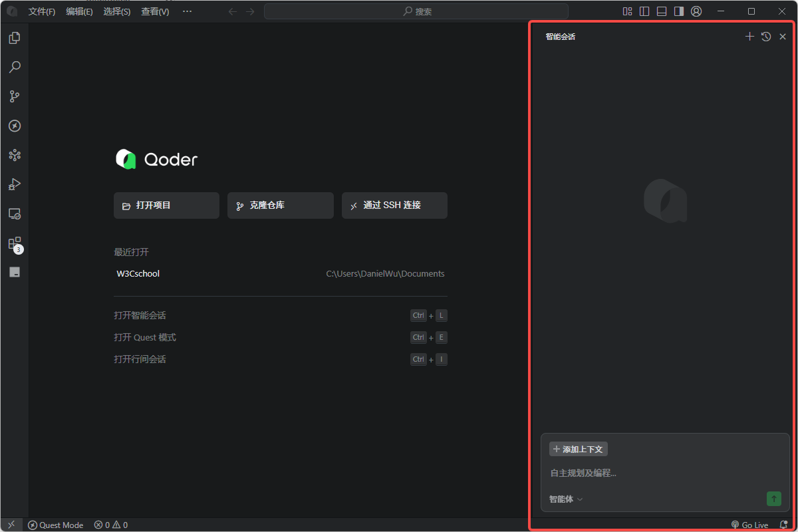
Task: Open the Run and Debug view
Action: [15, 184]
